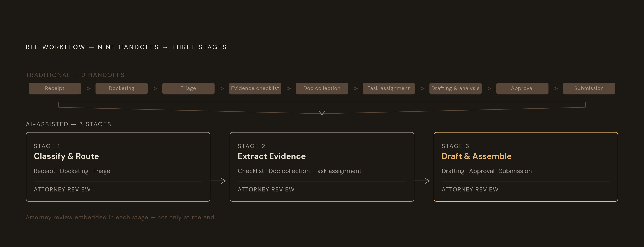Select the Task assignment box
The width and height of the screenshot is (644, 247).
389,88
